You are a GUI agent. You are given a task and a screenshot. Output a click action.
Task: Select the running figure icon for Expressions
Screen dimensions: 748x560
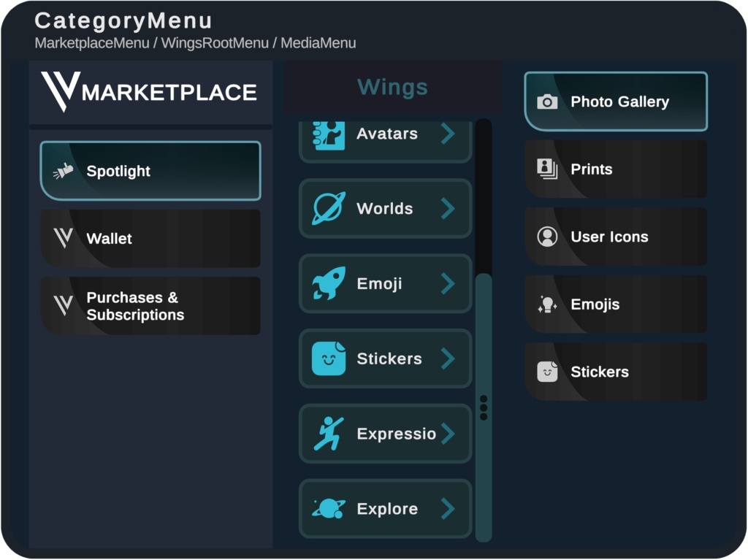[328, 433]
